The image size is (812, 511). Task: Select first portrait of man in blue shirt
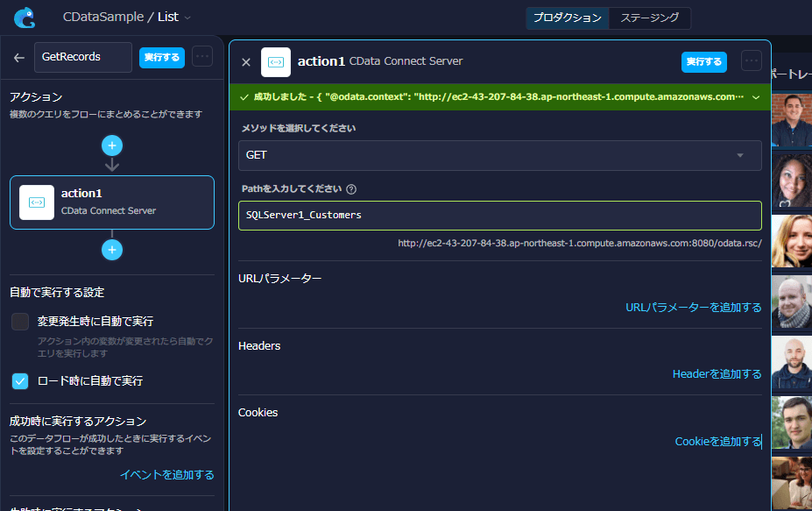pos(792,120)
